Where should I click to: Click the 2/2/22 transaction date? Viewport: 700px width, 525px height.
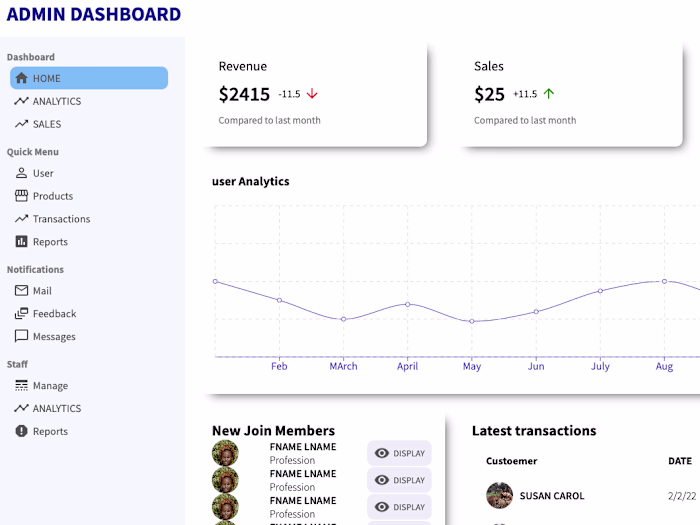tap(682, 496)
